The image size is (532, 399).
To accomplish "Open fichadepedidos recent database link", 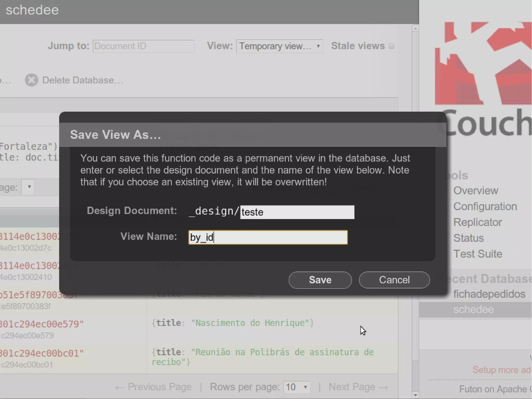I will pyautogui.click(x=489, y=294).
